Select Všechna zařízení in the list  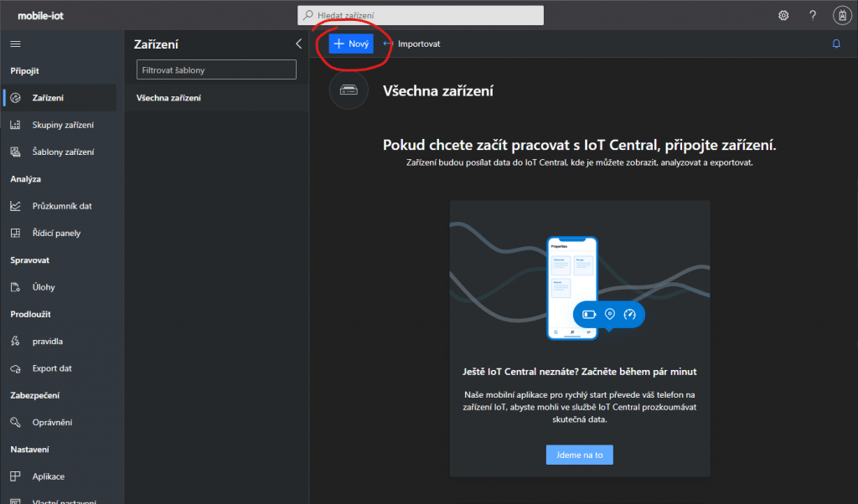pos(168,98)
